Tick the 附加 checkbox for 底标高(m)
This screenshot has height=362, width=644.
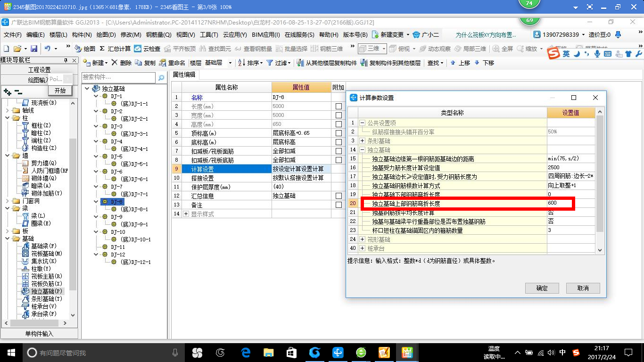339,142
